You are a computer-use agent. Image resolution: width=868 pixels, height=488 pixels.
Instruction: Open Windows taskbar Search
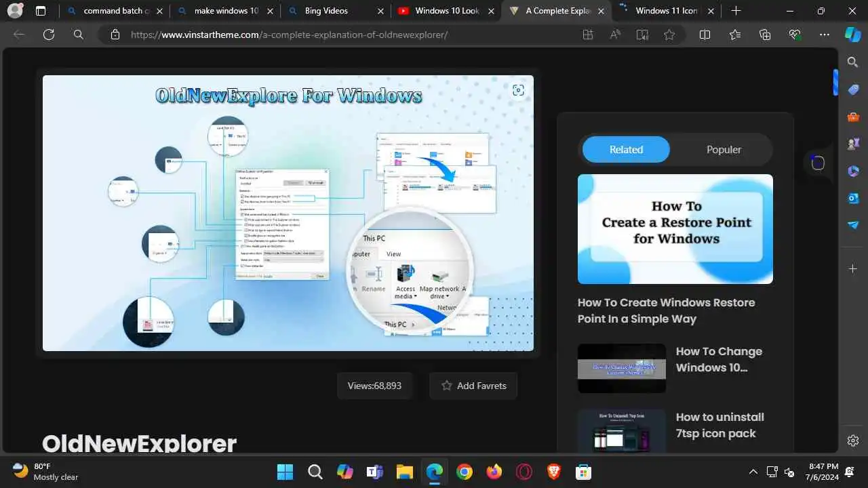tap(315, 471)
